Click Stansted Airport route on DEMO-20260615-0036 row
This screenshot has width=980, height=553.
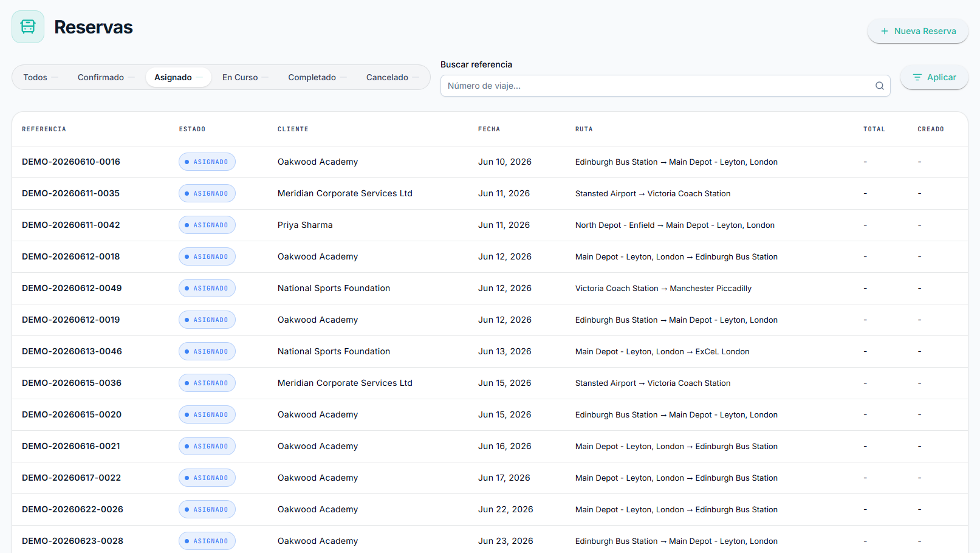pyautogui.click(x=653, y=383)
